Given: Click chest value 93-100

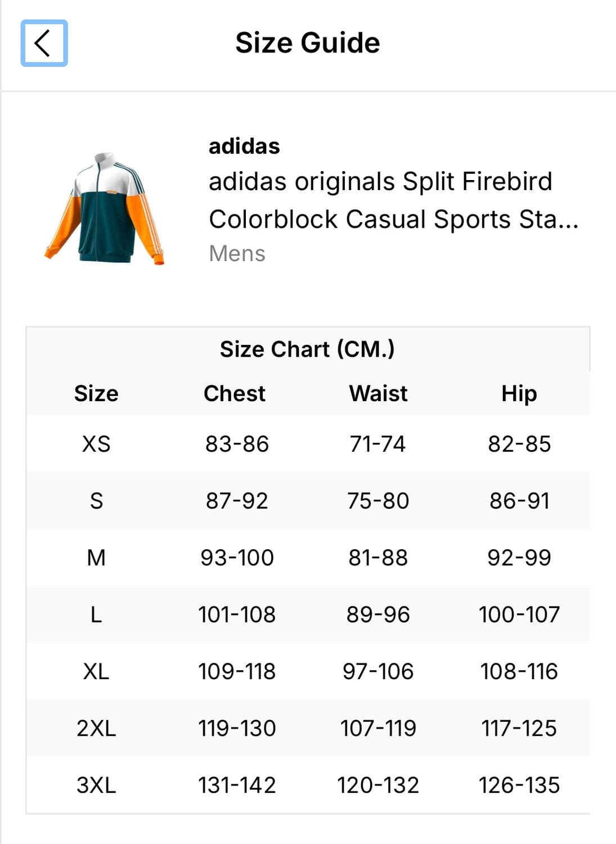Looking at the screenshot, I should [237, 558].
